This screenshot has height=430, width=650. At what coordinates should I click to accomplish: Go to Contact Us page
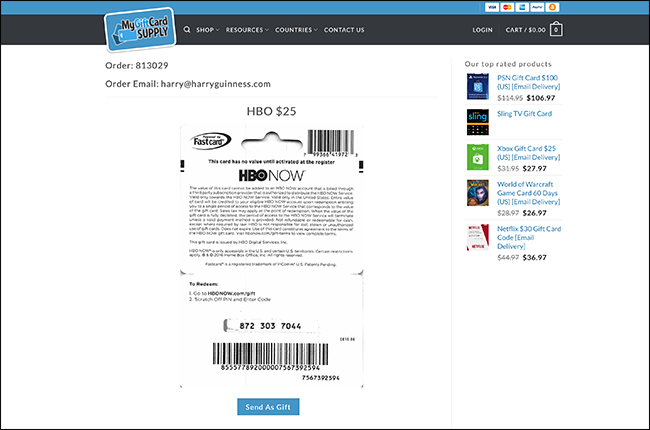(344, 30)
